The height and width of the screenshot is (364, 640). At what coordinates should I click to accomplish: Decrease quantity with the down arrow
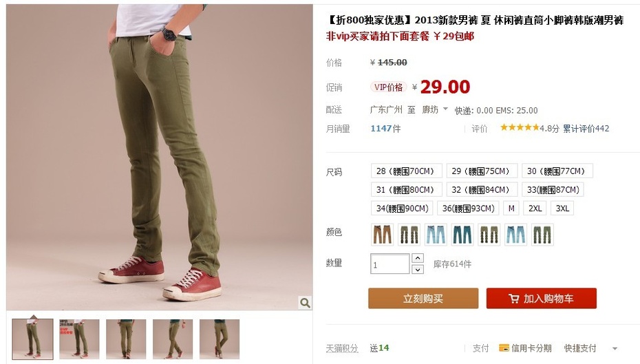pos(418,269)
